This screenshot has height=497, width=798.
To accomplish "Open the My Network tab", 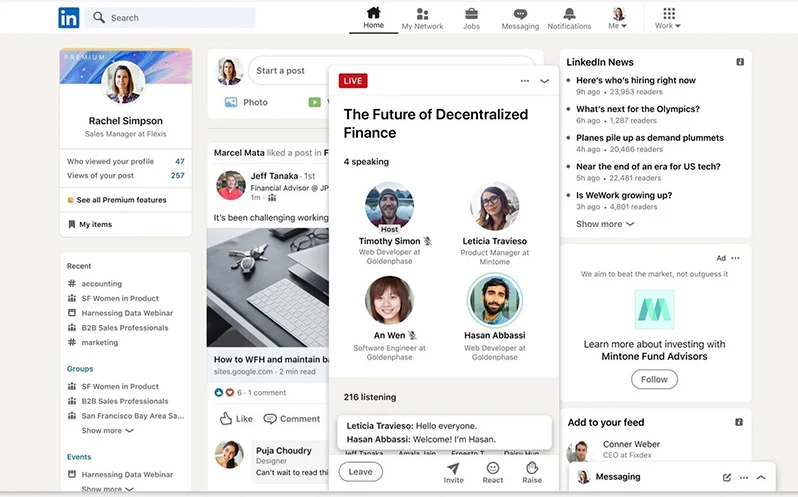I will [x=422, y=19].
